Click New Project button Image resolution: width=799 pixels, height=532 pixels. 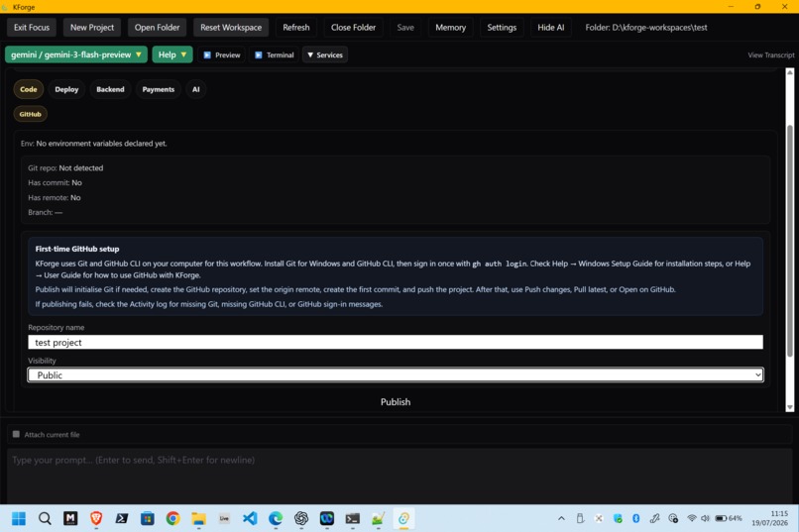[x=92, y=28]
